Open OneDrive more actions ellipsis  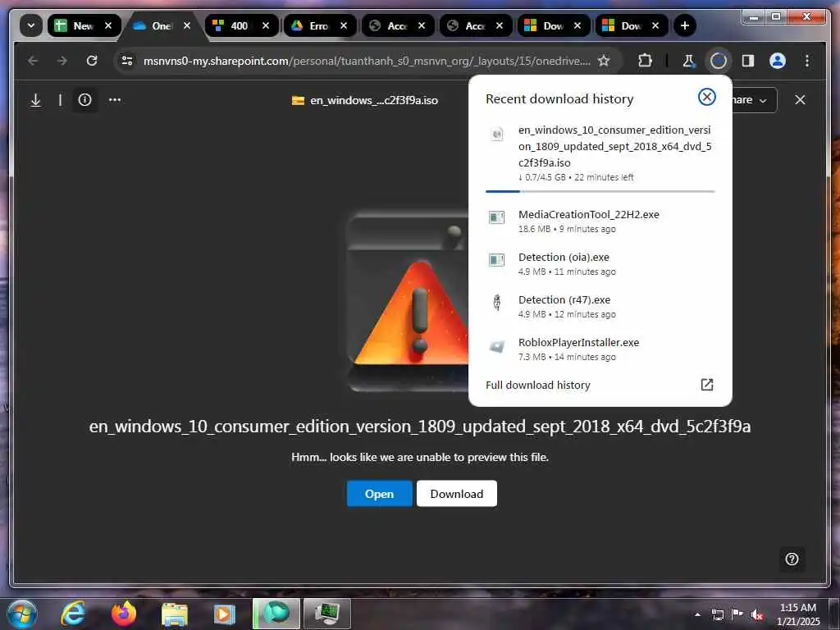(x=115, y=99)
